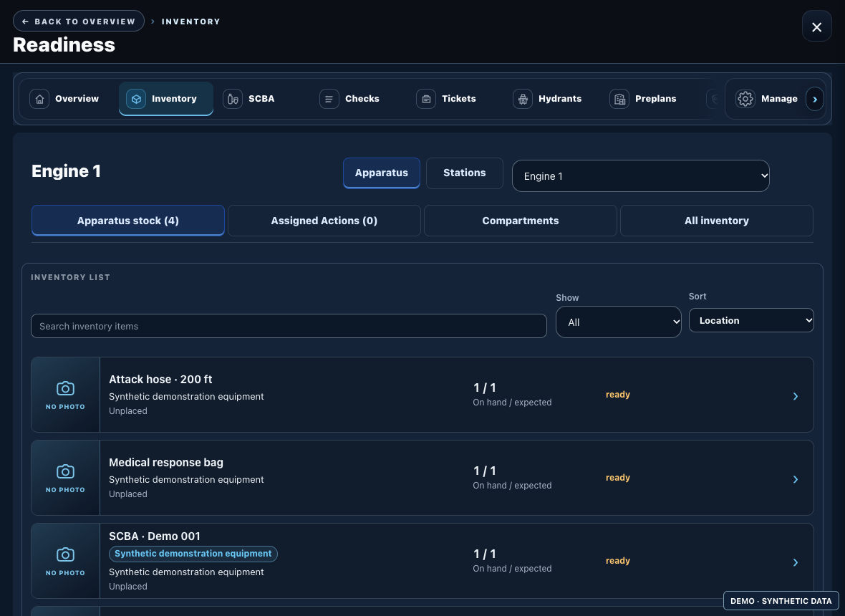This screenshot has width=845, height=616.
Task: Open the Preplans building icon
Action: click(x=619, y=99)
